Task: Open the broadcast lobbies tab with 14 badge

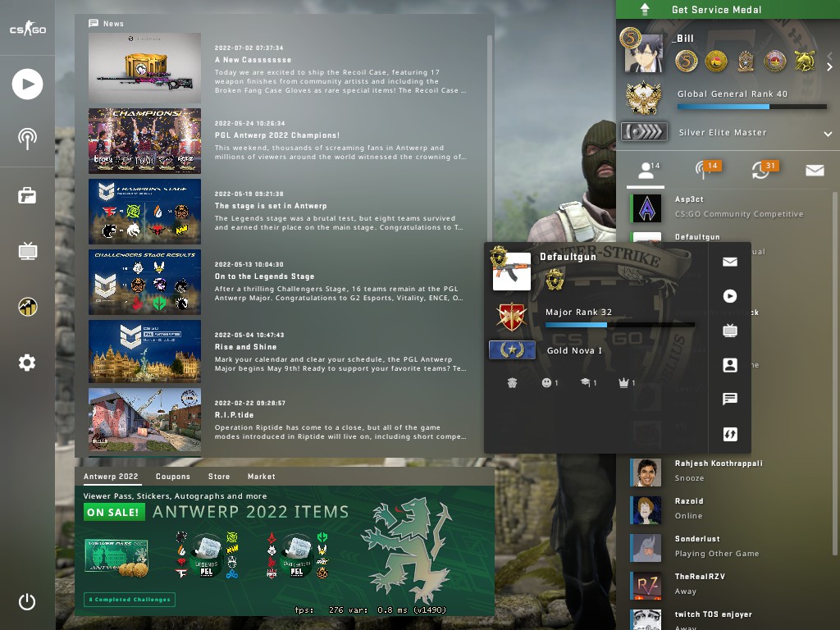Action: coord(706,171)
